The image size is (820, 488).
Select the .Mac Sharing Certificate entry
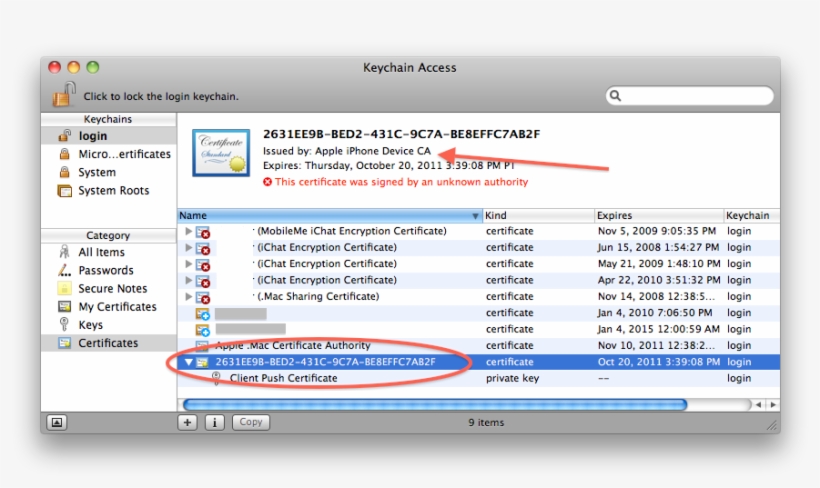click(x=479, y=297)
